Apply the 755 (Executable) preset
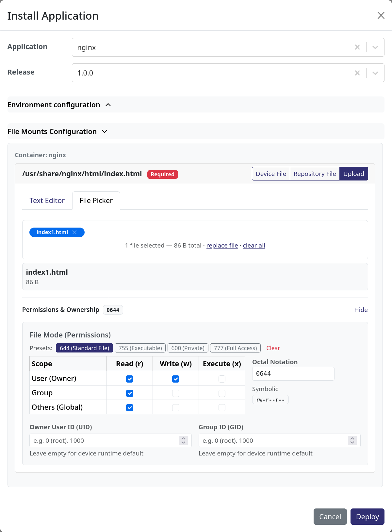Screen dimensions: 392x532 [x=140, y=348]
